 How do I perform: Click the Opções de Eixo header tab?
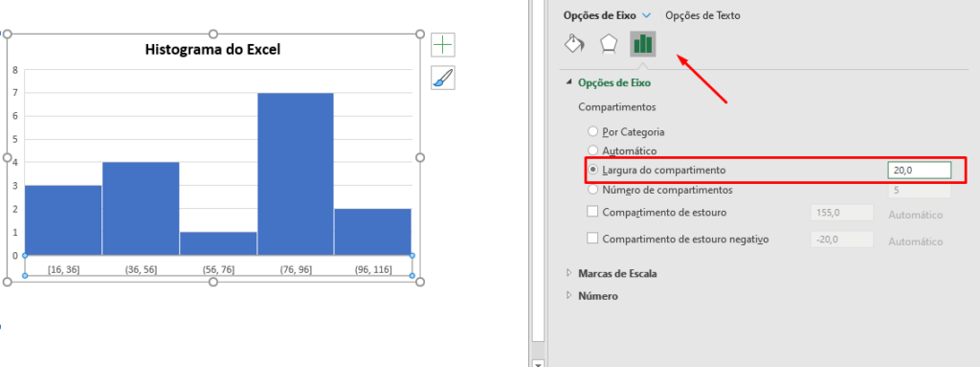(x=601, y=15)
